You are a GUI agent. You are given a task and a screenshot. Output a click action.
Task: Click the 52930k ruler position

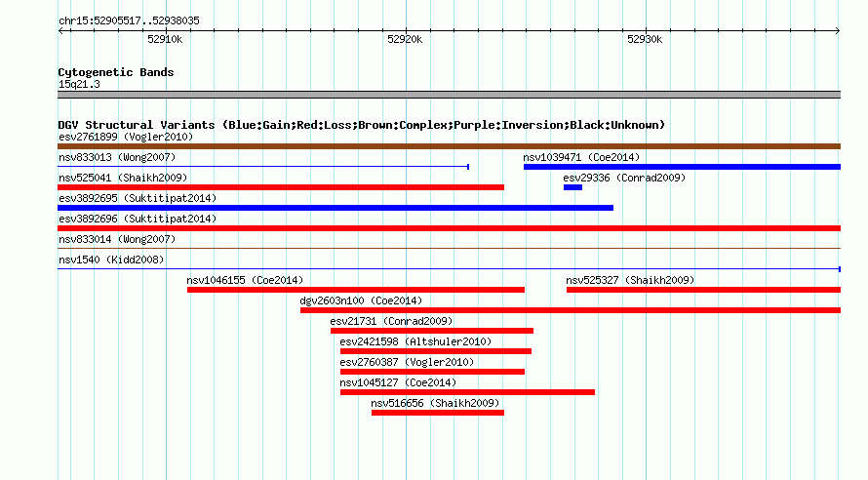click(x=645, y=39)
